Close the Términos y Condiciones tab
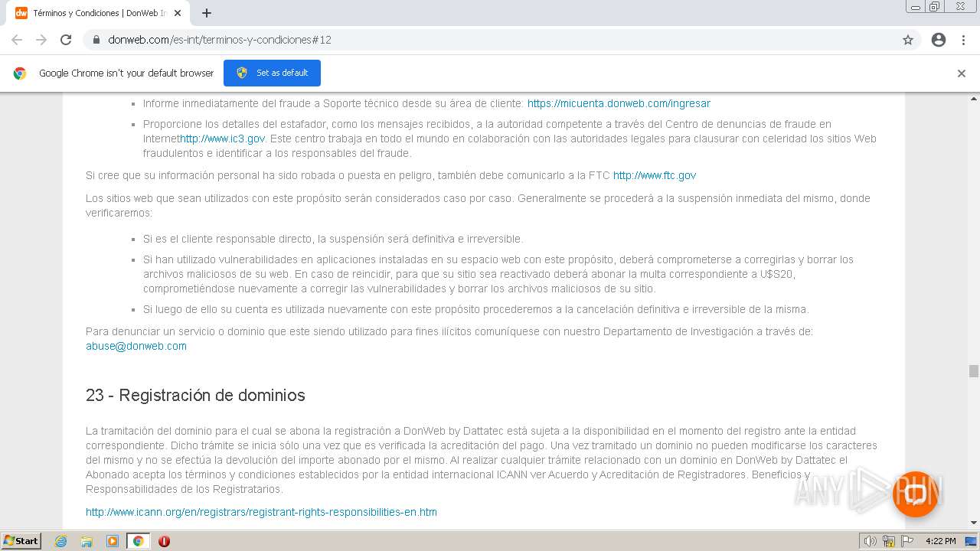The image size is (980, 551). [178, 13]
